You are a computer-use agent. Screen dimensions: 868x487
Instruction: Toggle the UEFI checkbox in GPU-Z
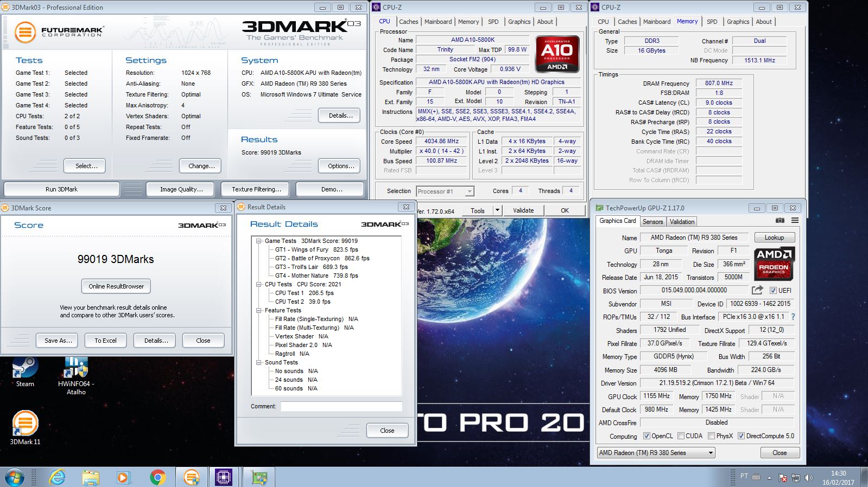(773, 290)
